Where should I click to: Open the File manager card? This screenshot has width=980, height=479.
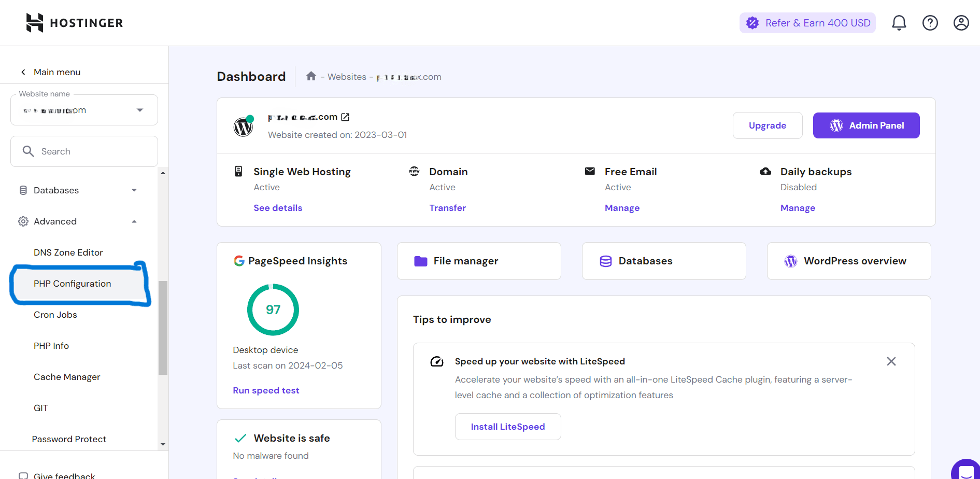tap(479, 261)
